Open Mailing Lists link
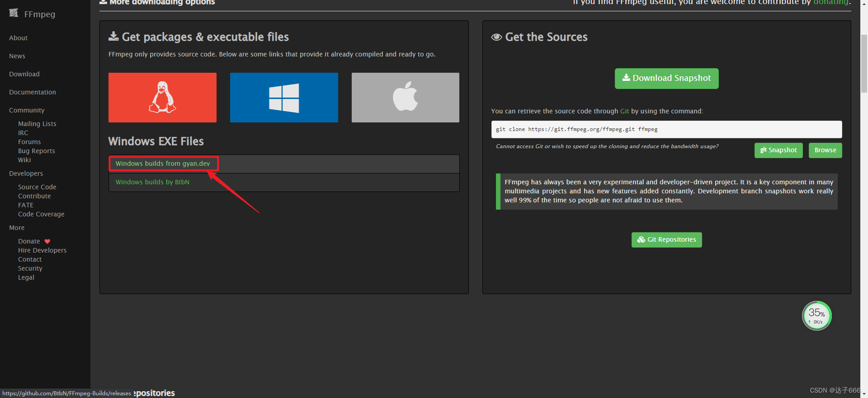This screenshot has width=868, height=398. tap(37, 124)
